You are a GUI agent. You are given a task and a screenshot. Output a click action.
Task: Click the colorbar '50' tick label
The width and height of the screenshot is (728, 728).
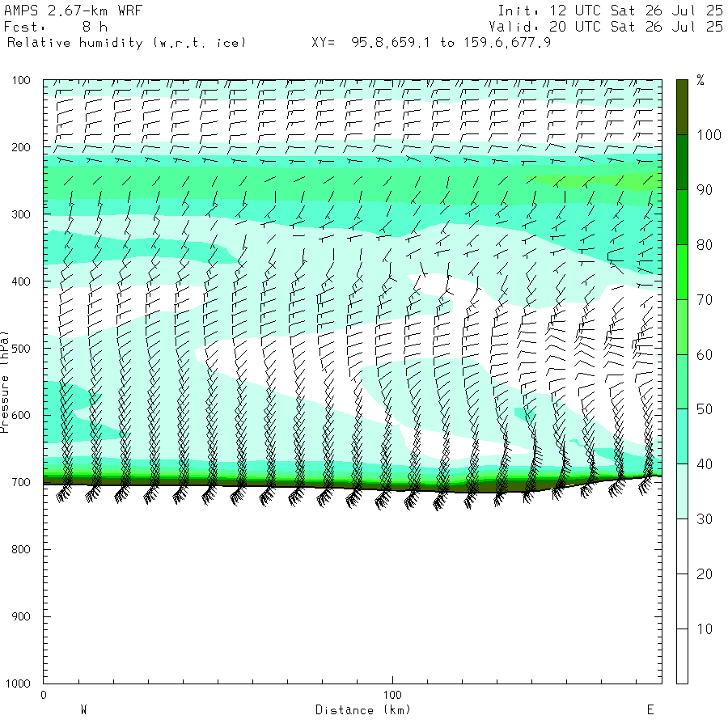tap(705, 409)
